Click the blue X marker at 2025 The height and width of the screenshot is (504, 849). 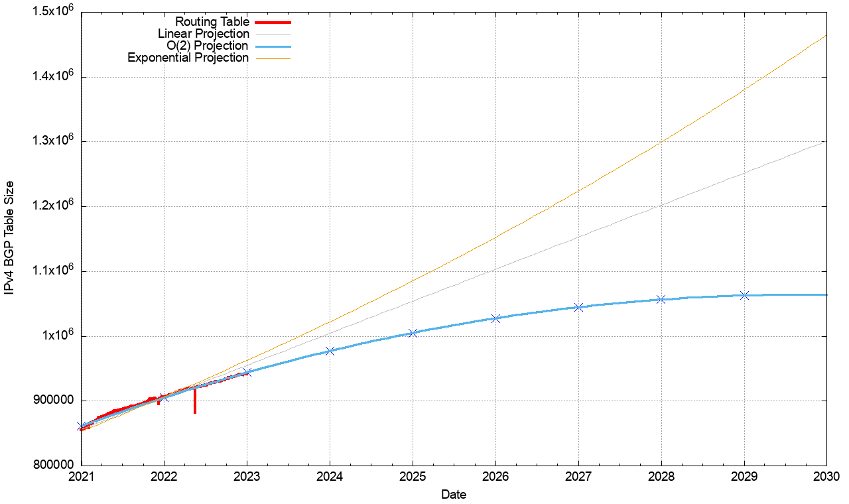tap(413, 333)
